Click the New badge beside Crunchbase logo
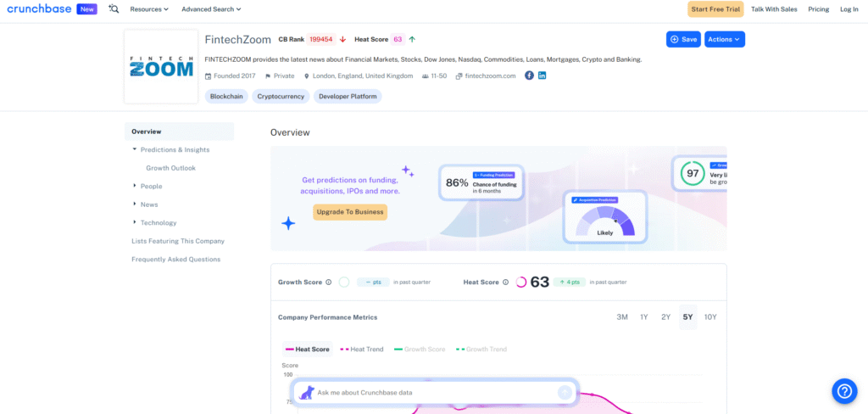This screenshot has height=414, width=868. (x=87, y=8)
